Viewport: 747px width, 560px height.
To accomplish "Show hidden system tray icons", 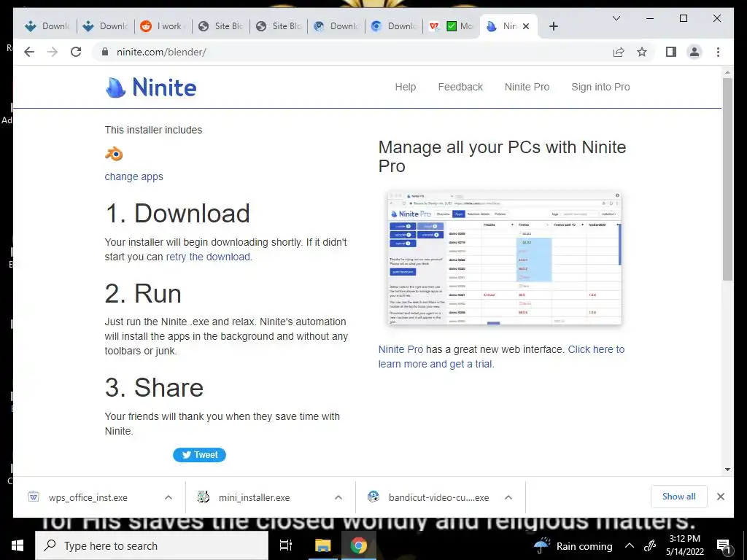I will click(630, 545).
